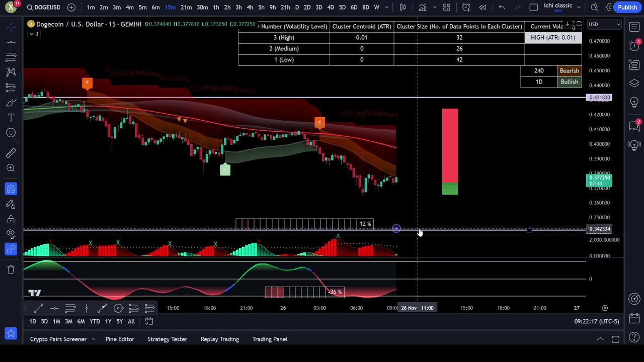Image resolution: width=644 pixels, height=362 pixels.
Task: Activate the zoom in tool
Action: (11, 168)
